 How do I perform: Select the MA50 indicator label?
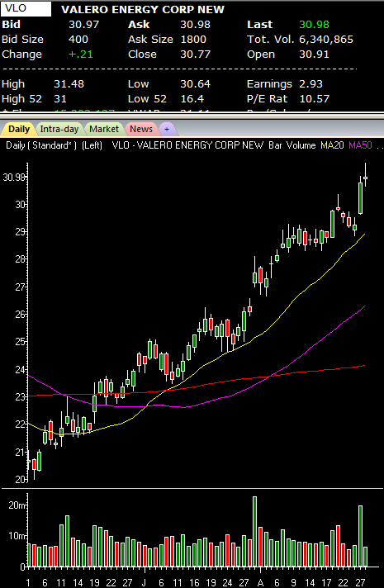[360, 145]
